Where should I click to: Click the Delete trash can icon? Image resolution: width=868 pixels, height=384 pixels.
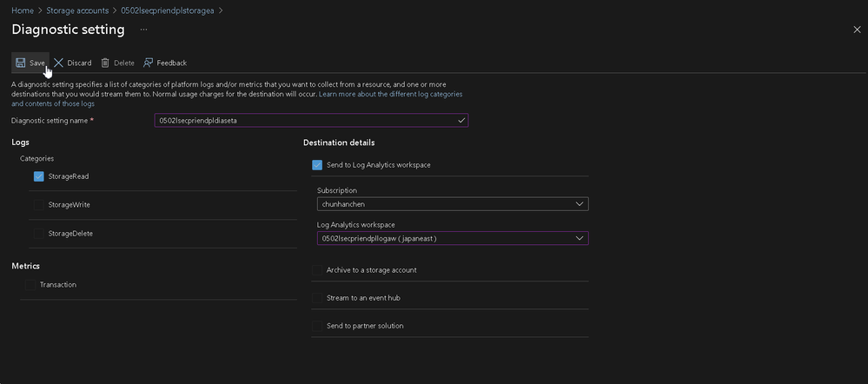105,63
